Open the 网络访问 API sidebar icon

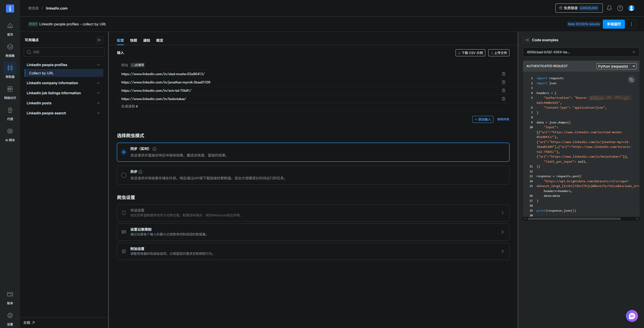coord(10,89)
